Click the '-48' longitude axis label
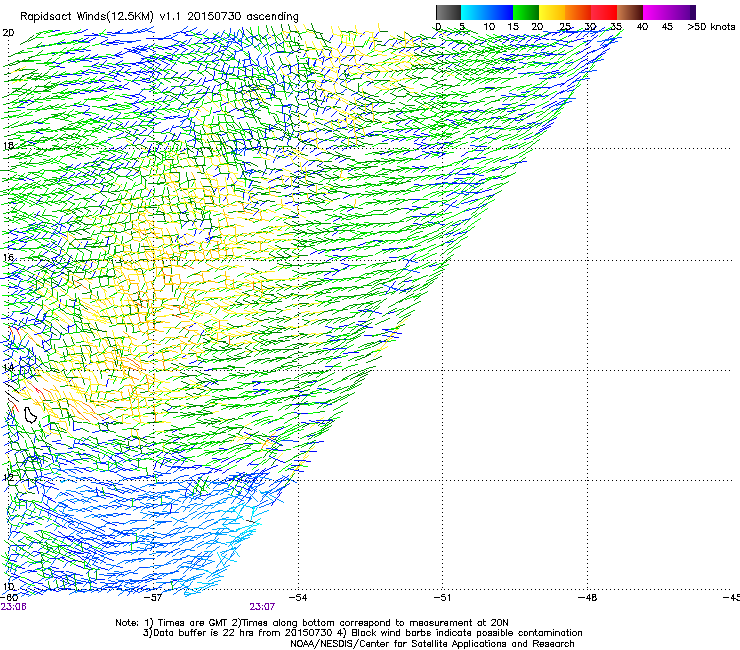 [x=587, y=598]
